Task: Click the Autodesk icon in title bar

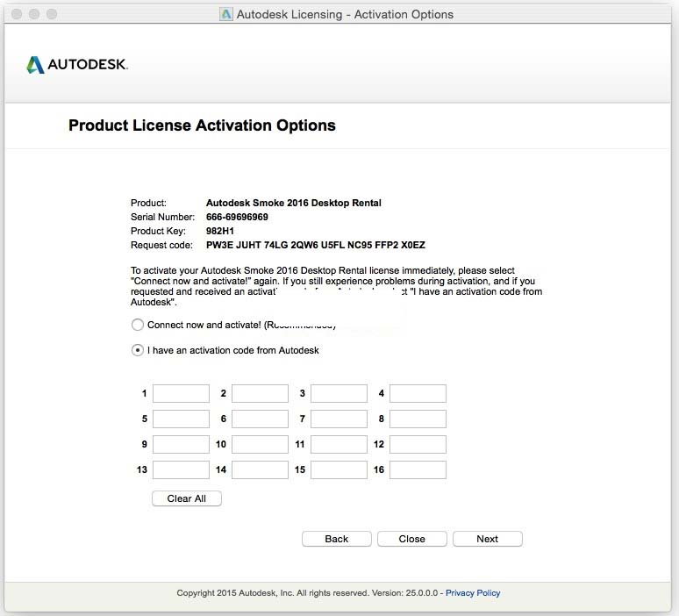Action: click(x=226, y=14)
